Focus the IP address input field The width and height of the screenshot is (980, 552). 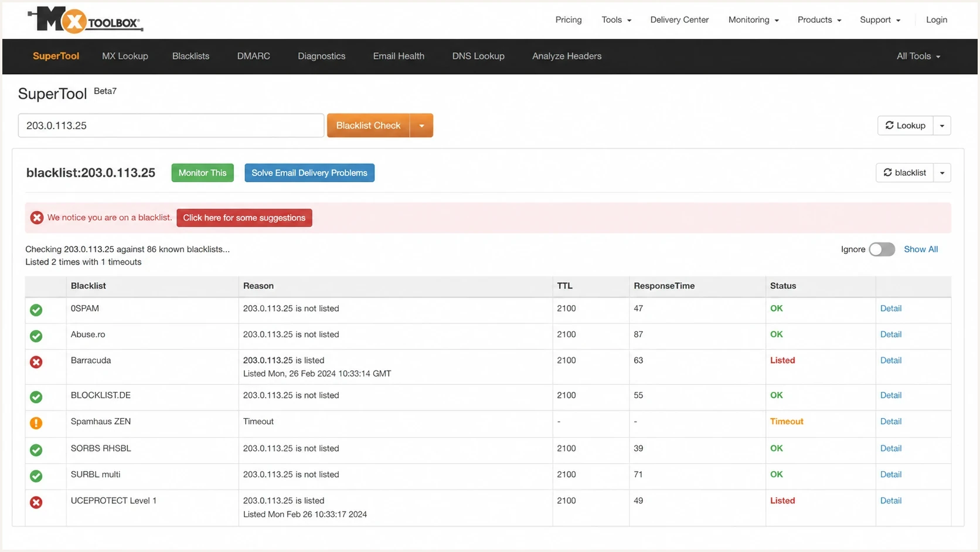[171, 126]
